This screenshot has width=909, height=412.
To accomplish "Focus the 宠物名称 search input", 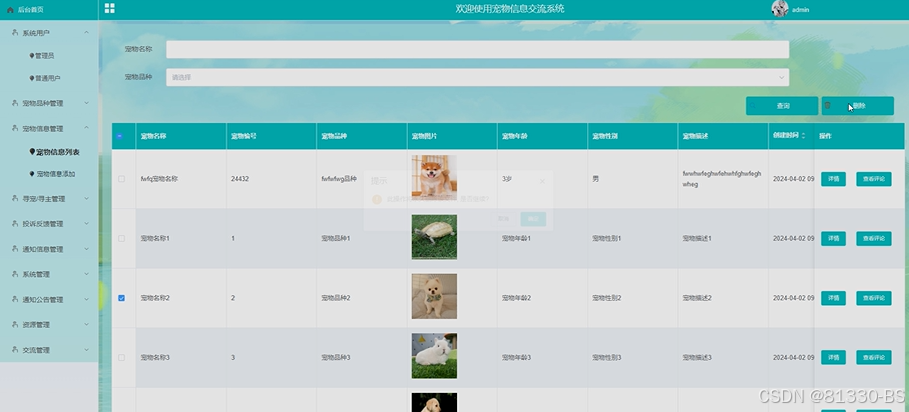I will [477, 49].
